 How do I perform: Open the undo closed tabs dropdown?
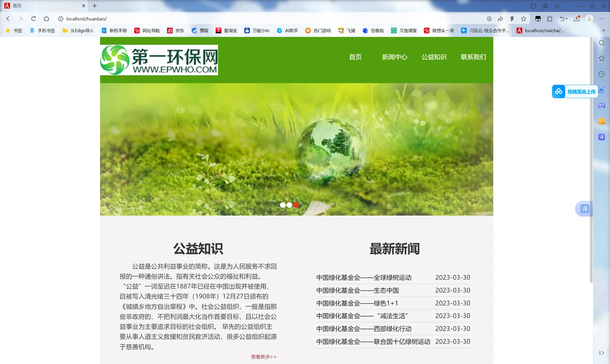(562, 19)
